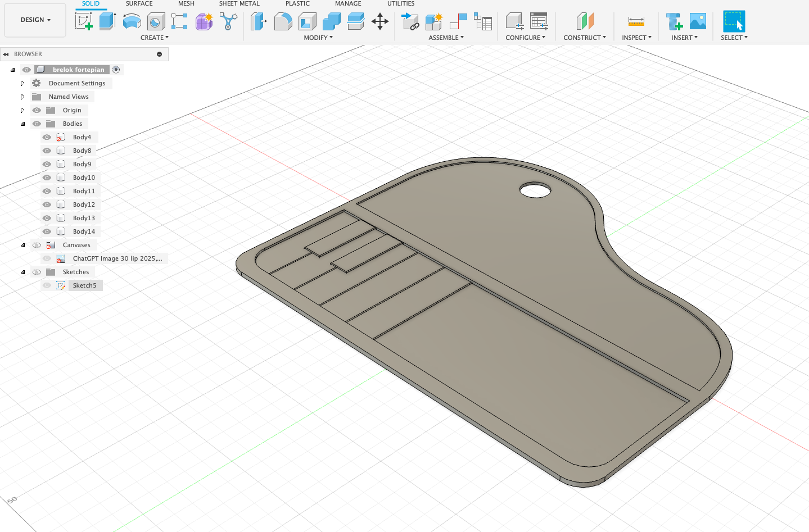Open the MODIFY dropdown menu
Screen dimensions: 809x532
(318, 38)
